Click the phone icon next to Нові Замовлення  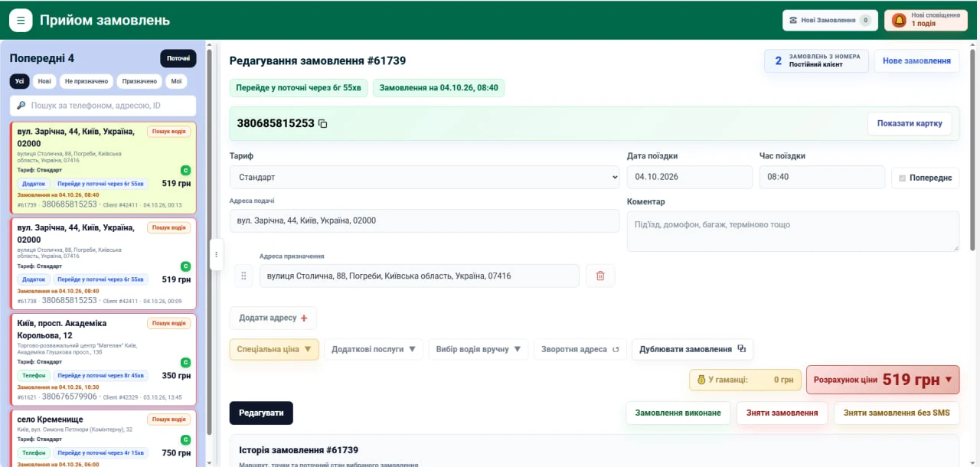click(x=793, y=21)
